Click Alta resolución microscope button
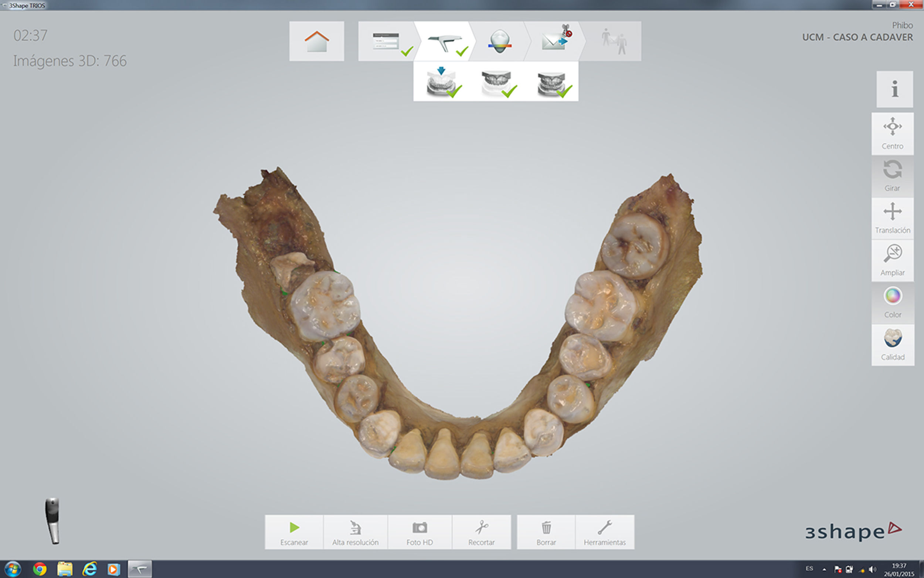 [355, 532]
